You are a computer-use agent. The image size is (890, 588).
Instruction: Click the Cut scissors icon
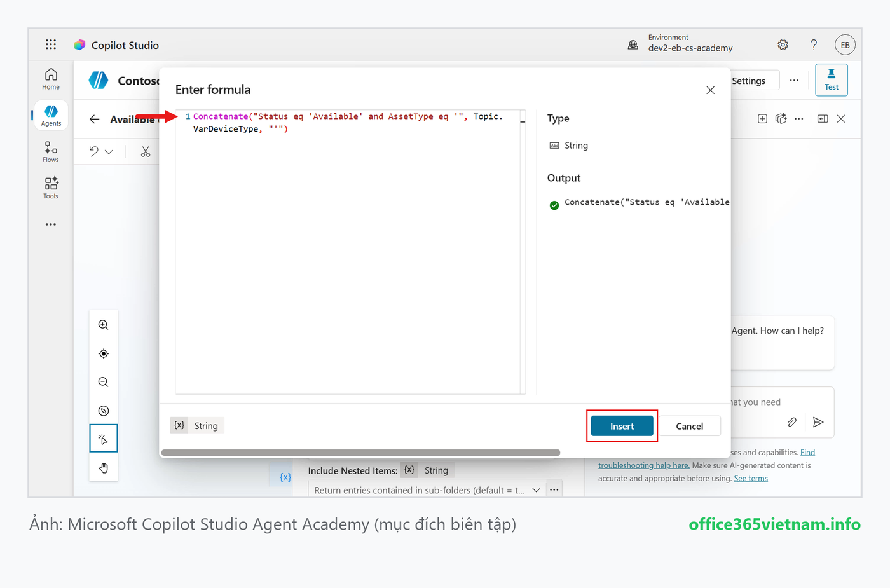[146, 151]
